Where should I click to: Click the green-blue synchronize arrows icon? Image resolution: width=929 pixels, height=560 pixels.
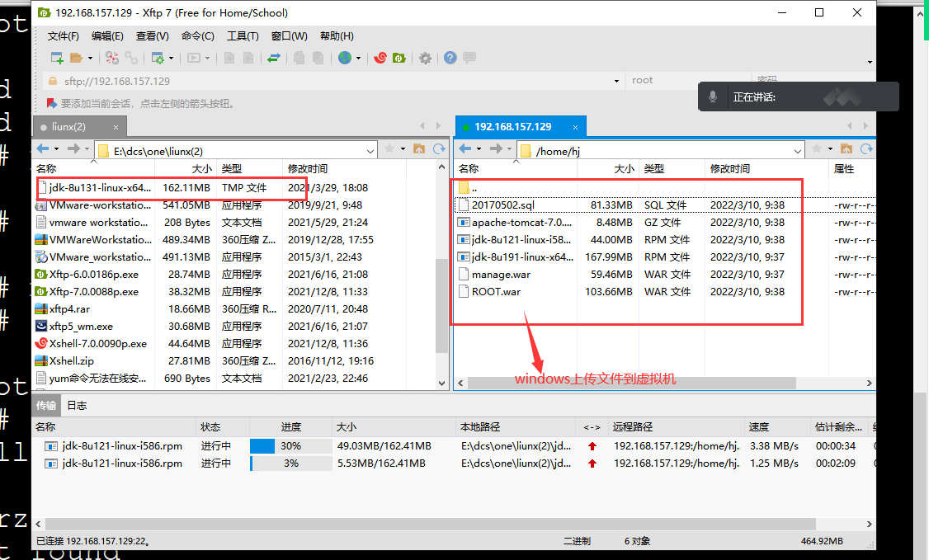(274, 58)
